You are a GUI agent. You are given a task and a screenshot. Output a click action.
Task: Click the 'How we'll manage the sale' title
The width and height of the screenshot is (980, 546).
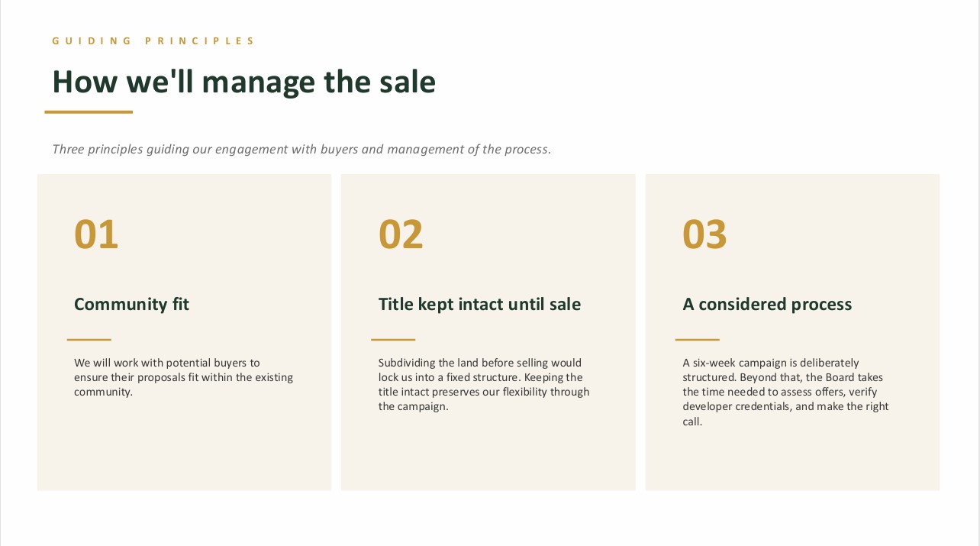243,82
